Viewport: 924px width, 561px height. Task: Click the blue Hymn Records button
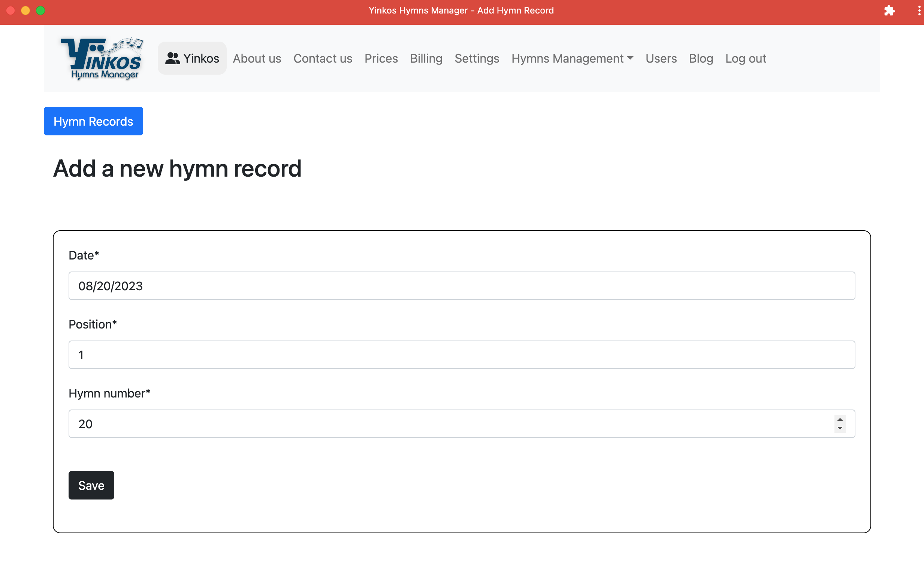click(x=93, y=121)
